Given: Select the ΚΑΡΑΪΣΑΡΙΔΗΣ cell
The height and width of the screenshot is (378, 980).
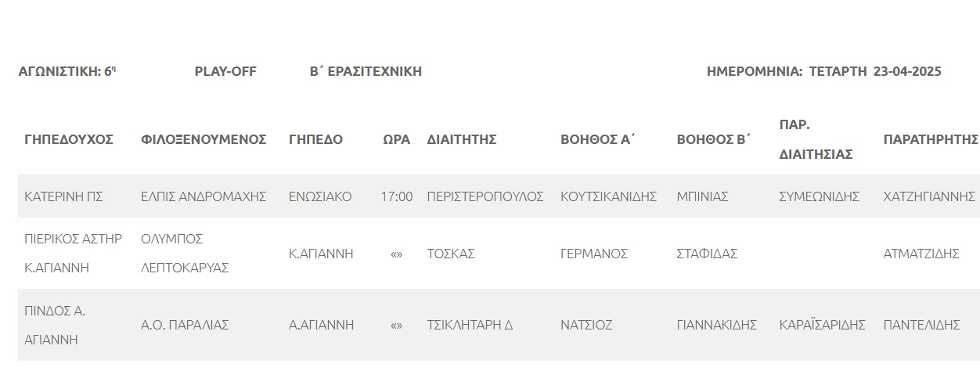Looking at the screenshot, I should pos(822,325).
